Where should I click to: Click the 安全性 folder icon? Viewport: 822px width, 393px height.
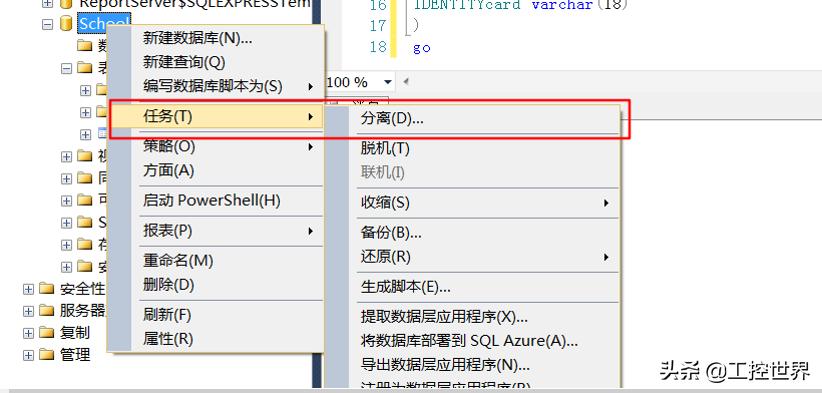(x=47, y=288)
